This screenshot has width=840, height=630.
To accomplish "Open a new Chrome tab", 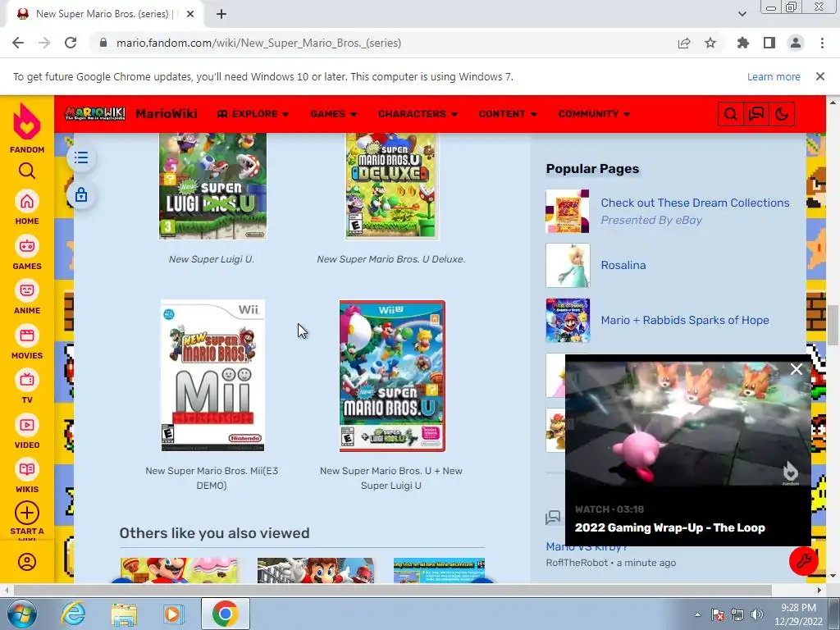I will [221, 14].
